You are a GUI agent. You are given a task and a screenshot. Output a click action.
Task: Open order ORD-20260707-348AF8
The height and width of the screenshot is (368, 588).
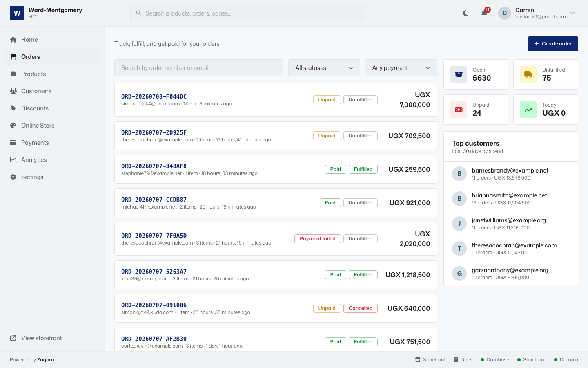coord(154,166)
